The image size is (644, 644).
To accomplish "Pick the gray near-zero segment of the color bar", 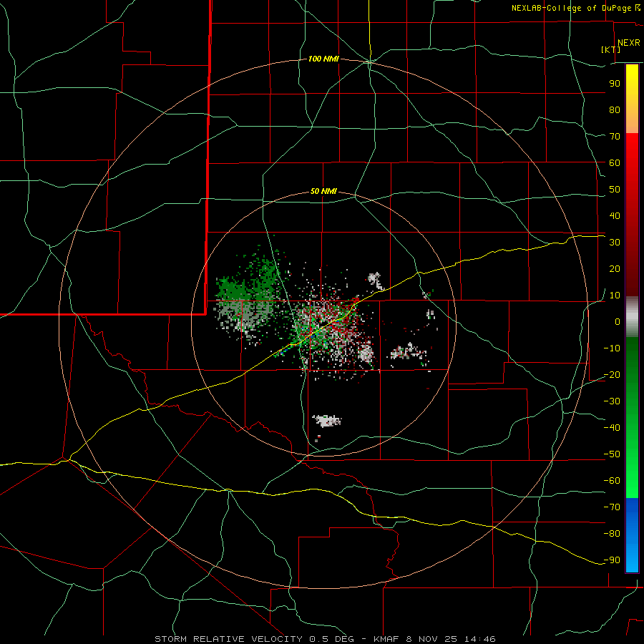I will 632,317.
